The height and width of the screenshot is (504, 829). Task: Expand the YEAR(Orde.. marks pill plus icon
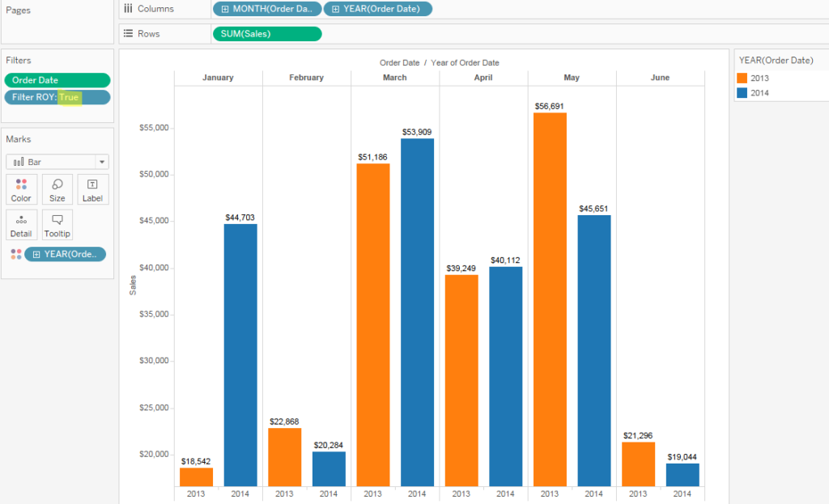36,254
